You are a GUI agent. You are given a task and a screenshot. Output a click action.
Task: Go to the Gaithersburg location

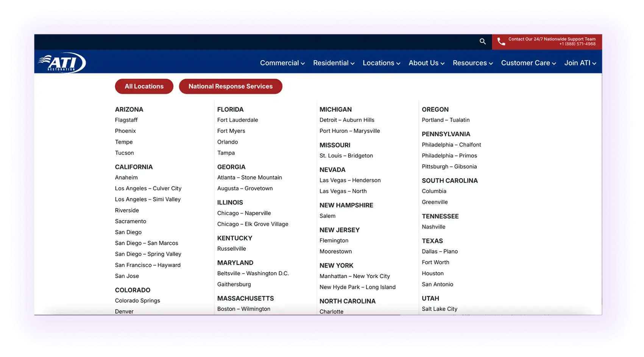[x=234, y=284]
